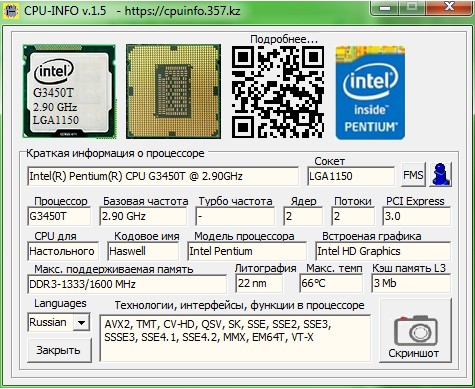Image resolution: width=475 pixels, height=389 pixels.
Task: Click the technologies text box listing AVX2
Action: (x=235, y=338)
